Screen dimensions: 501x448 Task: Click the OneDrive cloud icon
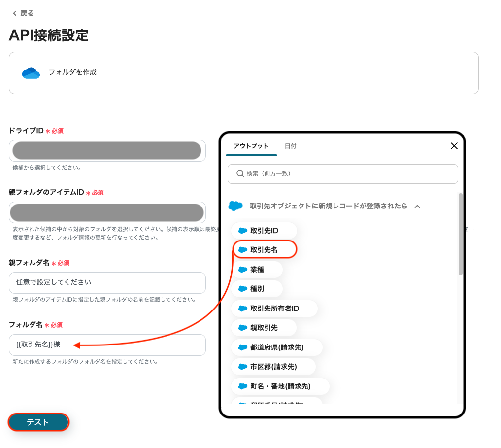coord(31,73)
